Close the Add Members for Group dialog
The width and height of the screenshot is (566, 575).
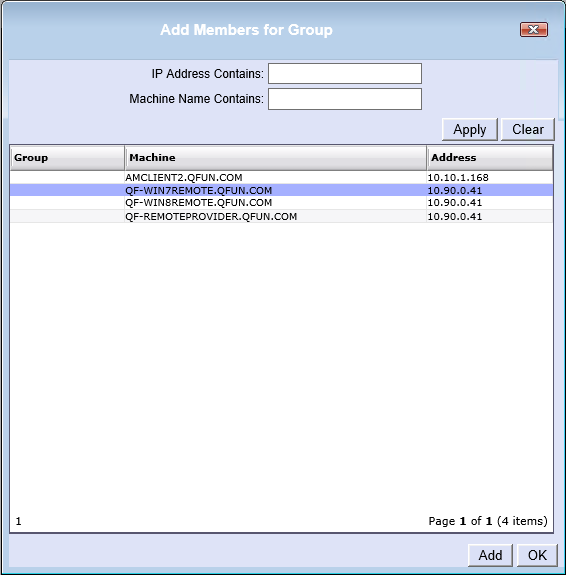coord(534,30)
